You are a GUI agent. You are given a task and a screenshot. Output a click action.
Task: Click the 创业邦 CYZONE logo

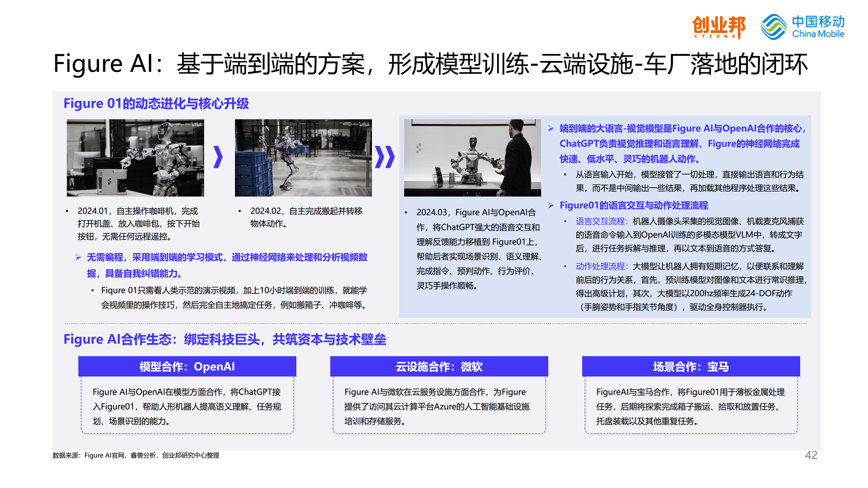(x=718, y=27)
